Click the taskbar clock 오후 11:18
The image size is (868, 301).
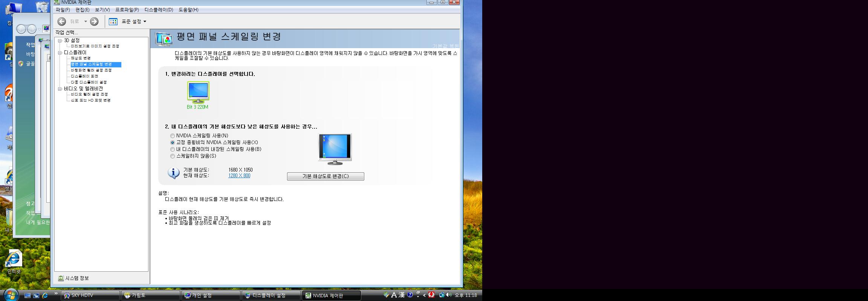click(466, 295)
